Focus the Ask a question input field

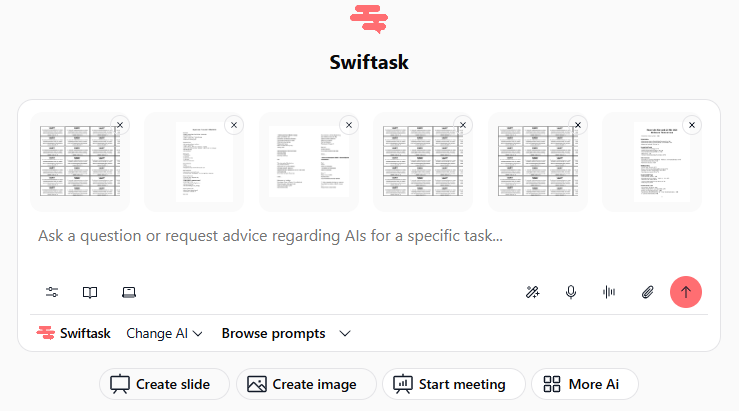tap(369, 236)
